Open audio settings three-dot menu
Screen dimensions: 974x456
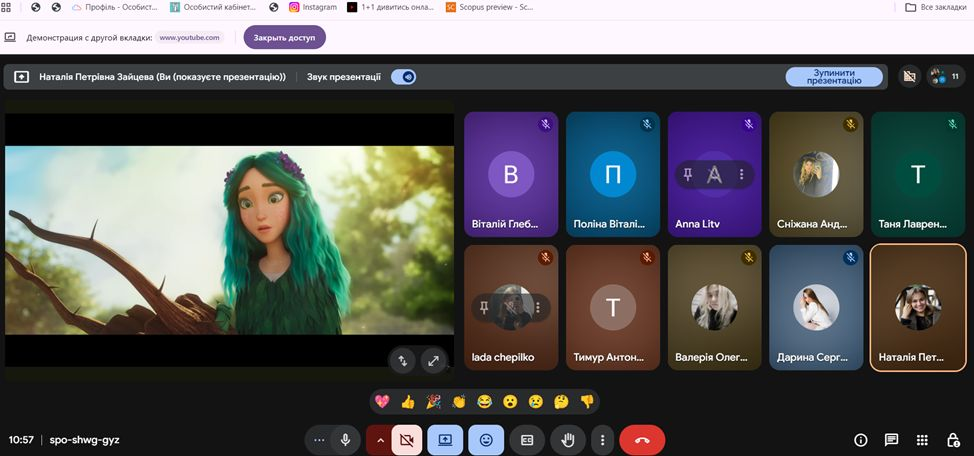pos(319,440)
